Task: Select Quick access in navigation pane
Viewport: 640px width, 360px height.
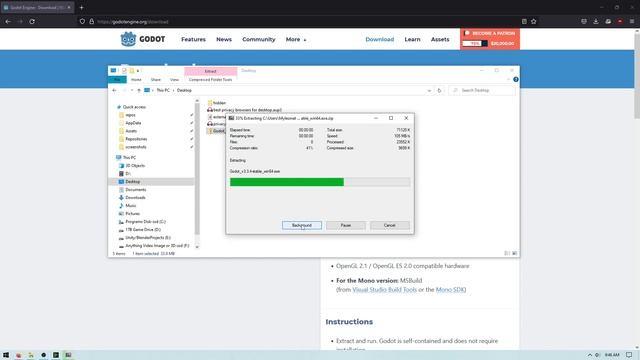Action: 134,107
